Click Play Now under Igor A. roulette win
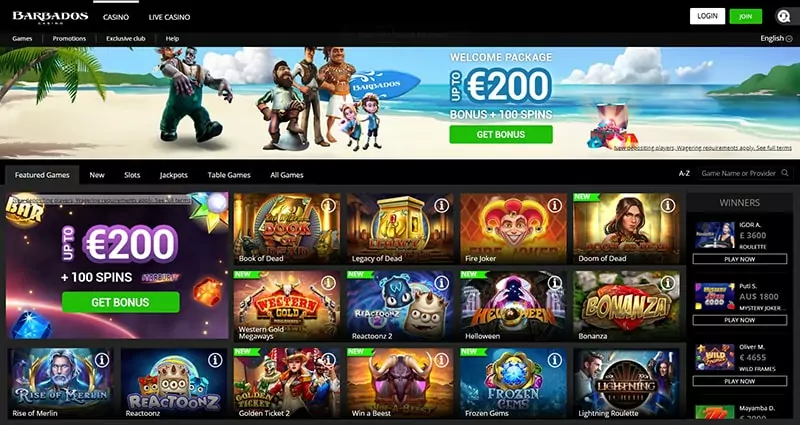This screenshot has height=425, width=800. [739, 259]
